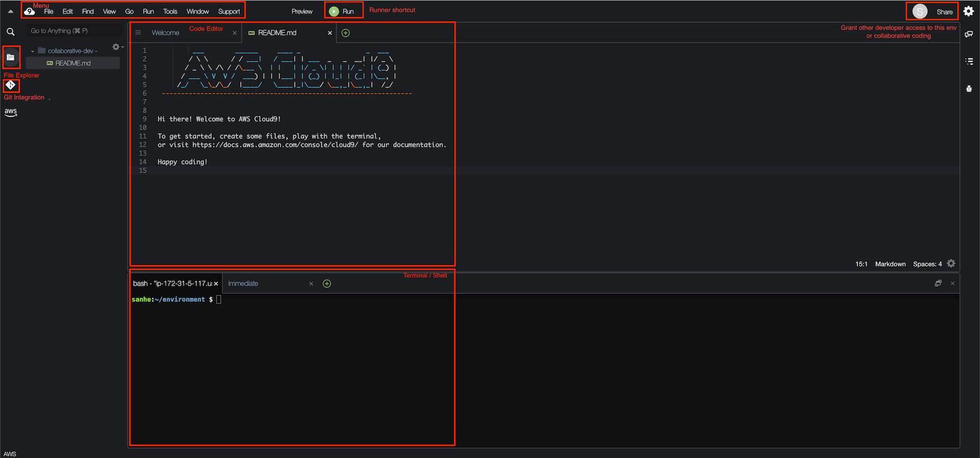
Task: Click the Share button
Action: tap(944, 12)
